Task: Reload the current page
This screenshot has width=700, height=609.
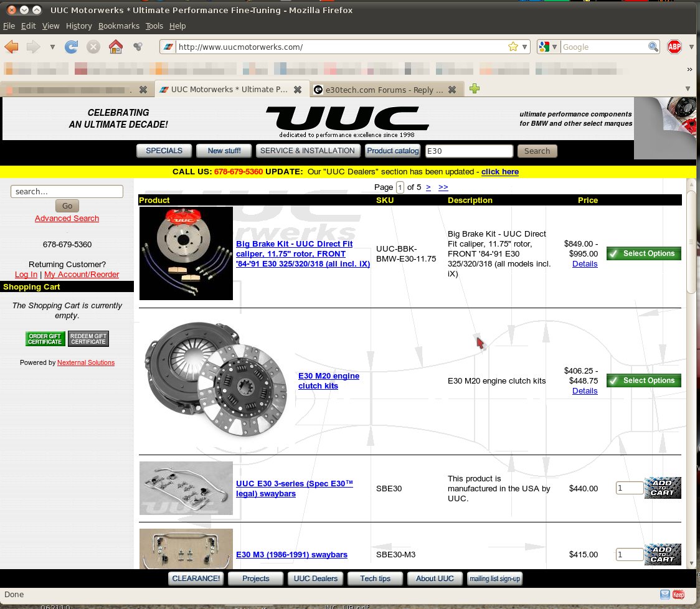Action: click(71, 47)
